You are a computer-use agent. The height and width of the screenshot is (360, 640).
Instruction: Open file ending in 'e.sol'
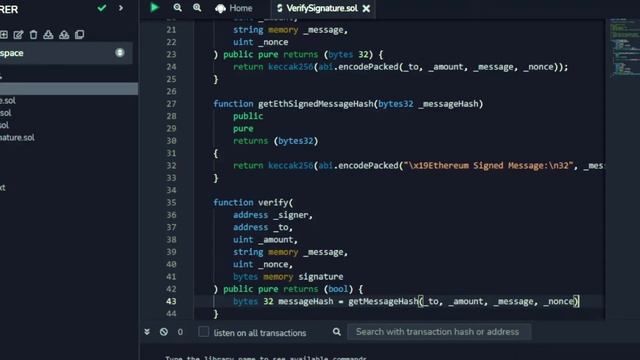tap(8, 100)
